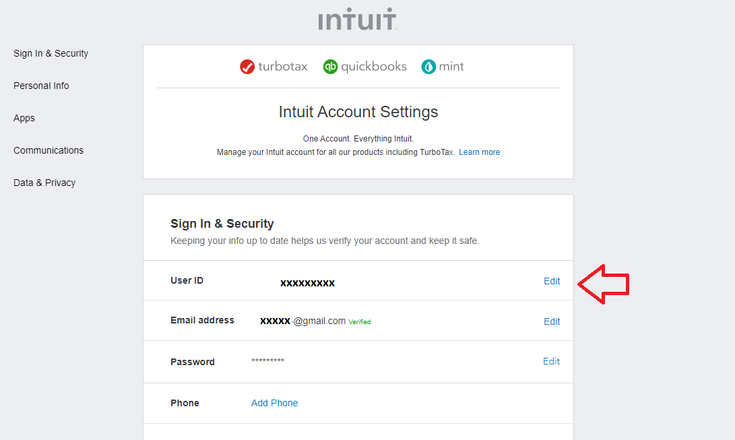Click the turbotax wordmark text
735x440 pixels.
(283, 67)
